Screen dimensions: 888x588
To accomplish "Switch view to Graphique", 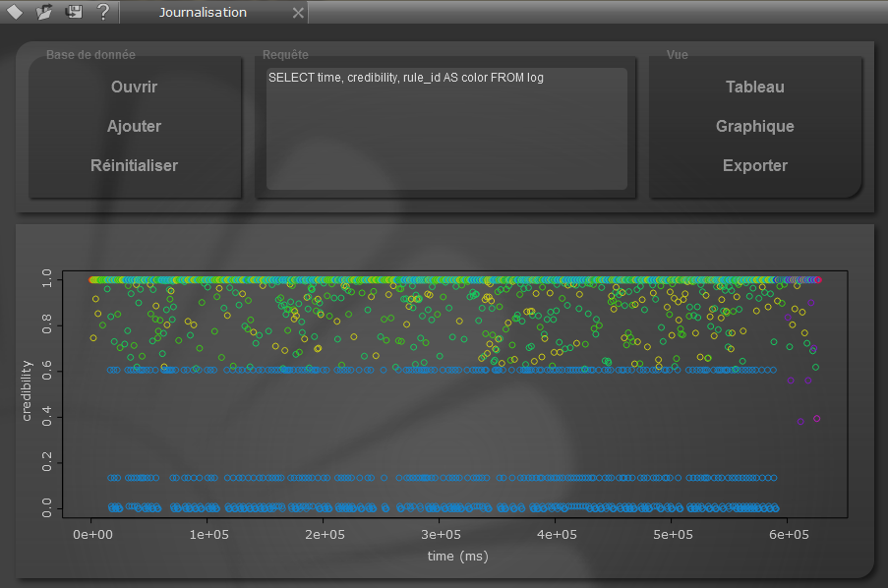I will pos(755,126).
